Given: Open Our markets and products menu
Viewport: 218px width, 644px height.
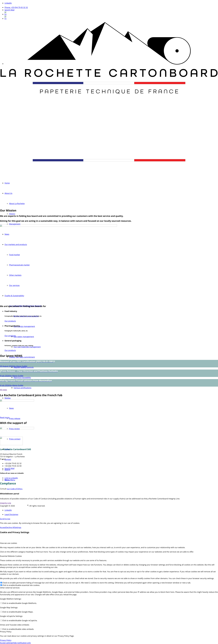Looking at the screenshot, I should (x=16, y=245).
